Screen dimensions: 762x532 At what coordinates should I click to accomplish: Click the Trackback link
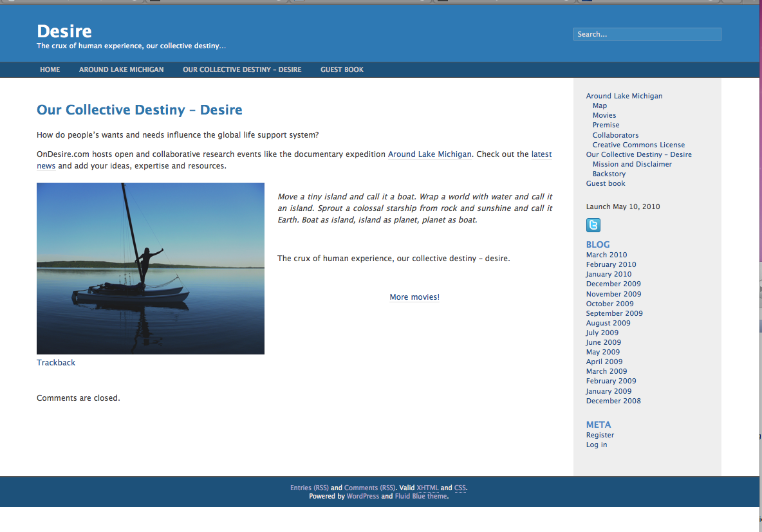(56, 362)
